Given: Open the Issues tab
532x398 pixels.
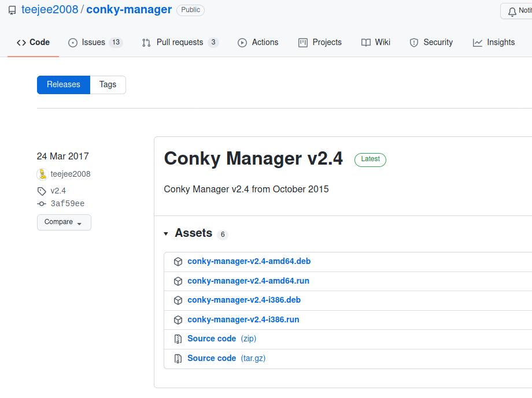Looking at the screenshot, I should coord(95,42).
